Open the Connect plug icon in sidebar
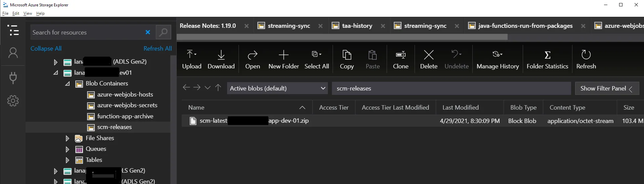 13,77
